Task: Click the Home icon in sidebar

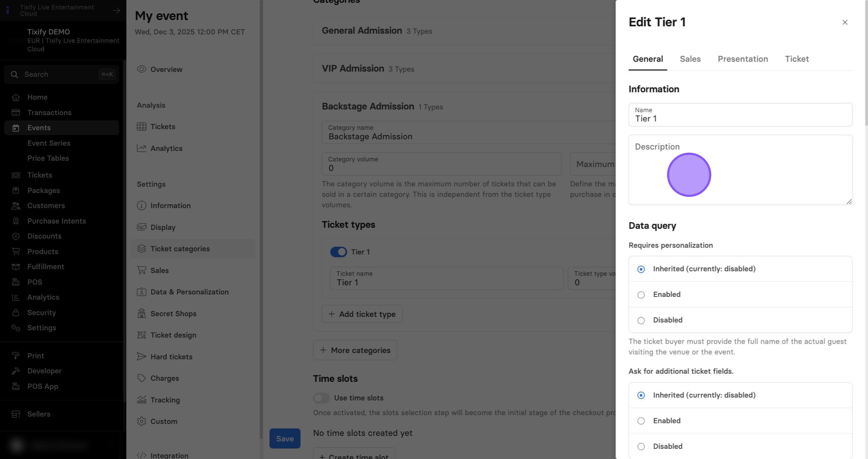Action: coord(16,97)
